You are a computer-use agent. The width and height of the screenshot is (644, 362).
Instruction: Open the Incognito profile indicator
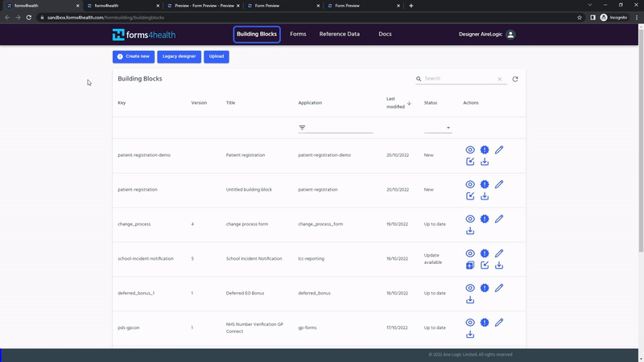(614, 18)
